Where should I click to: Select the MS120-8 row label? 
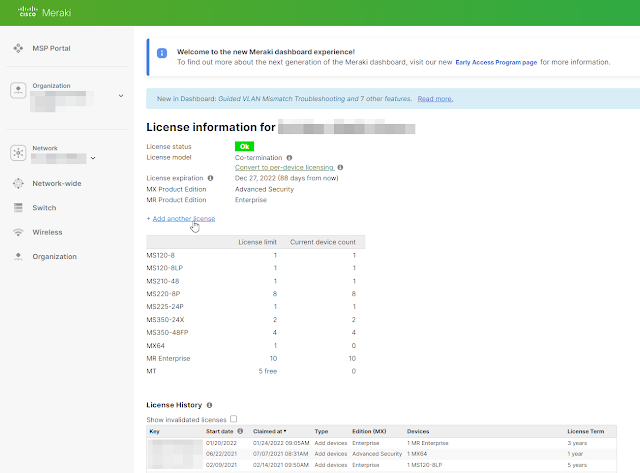click(160, 255)
